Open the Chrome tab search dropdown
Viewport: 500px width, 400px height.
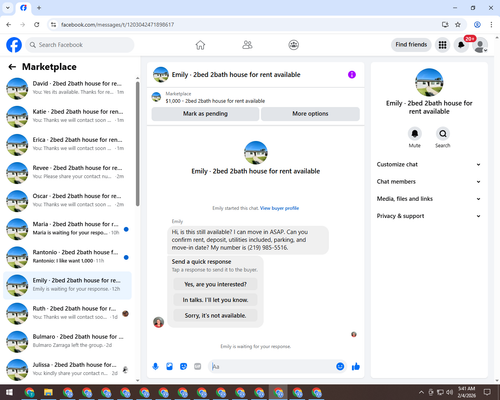[x=8, y=8]
